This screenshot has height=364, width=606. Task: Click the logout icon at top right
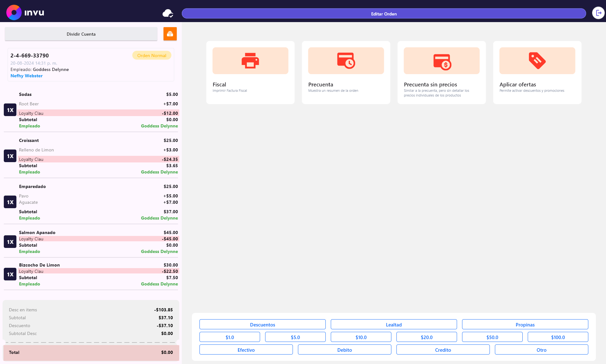pyautogui.click(x=598, y=13)
